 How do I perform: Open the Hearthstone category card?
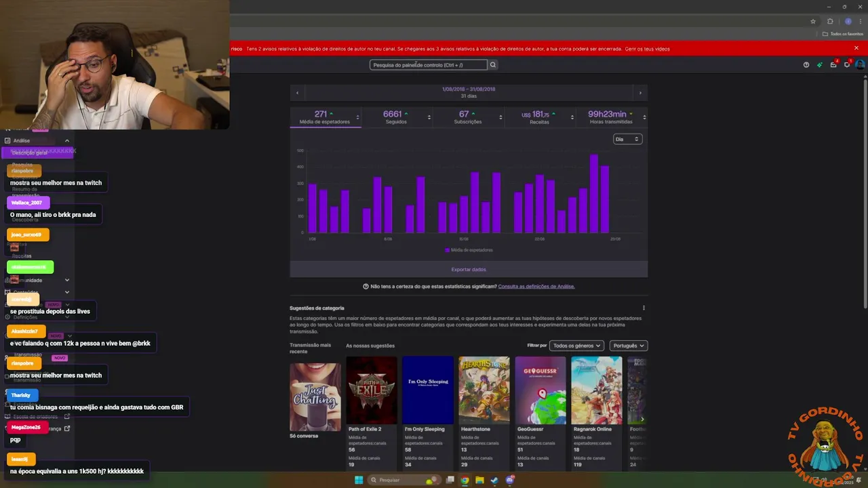(484, 390)
